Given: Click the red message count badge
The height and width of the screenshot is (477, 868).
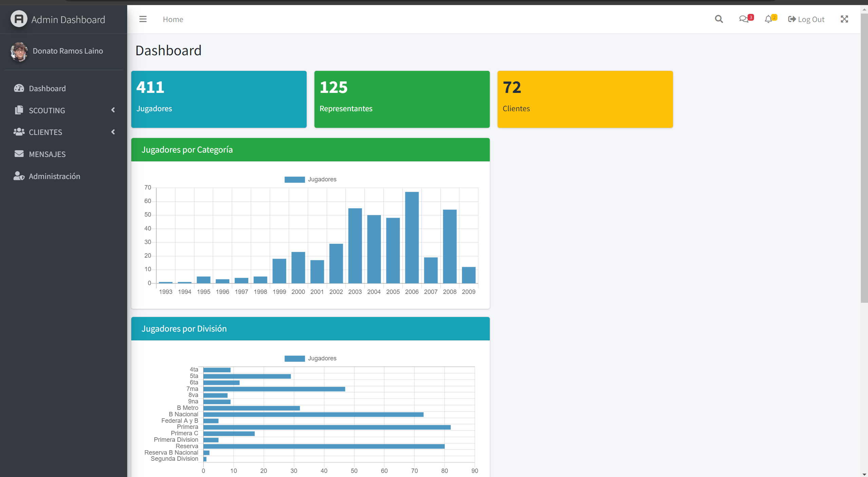Looking at the screenshot, I should (x=751, y=17).
